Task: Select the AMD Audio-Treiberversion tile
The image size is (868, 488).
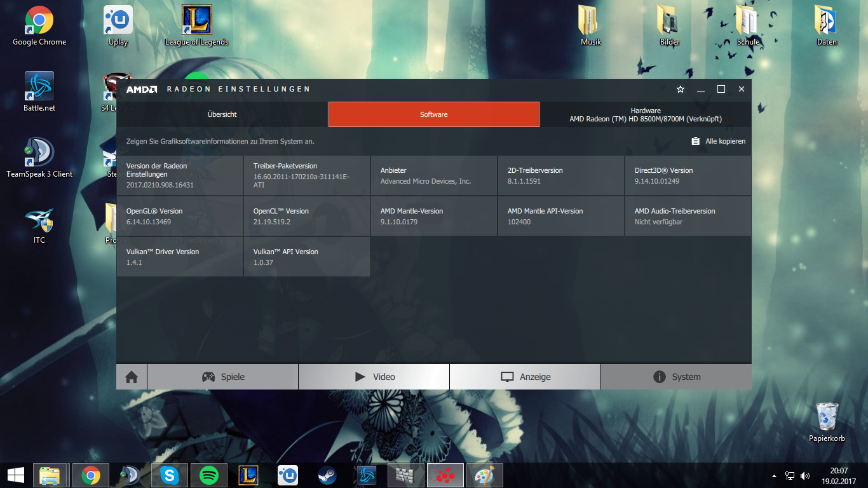Action: point(688,216)
